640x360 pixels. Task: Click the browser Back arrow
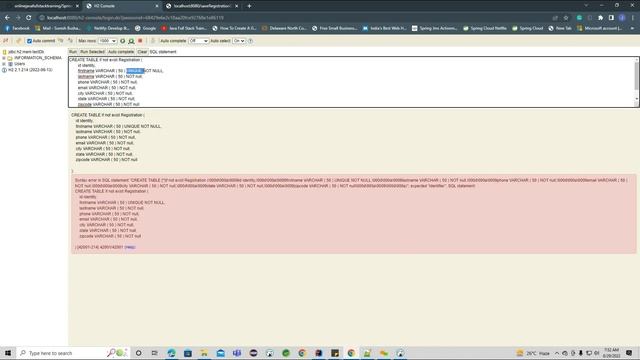[7, 18]
